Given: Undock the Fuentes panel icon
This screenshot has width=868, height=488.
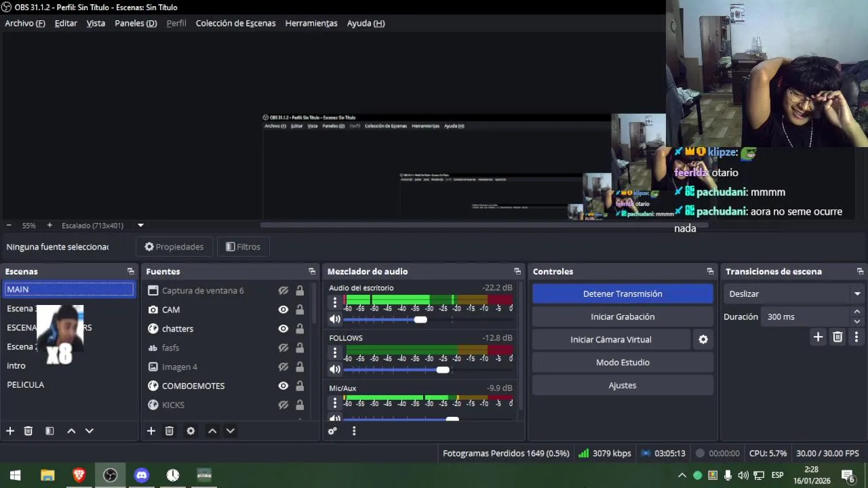Looking at the screenshot, I should 312,271.
